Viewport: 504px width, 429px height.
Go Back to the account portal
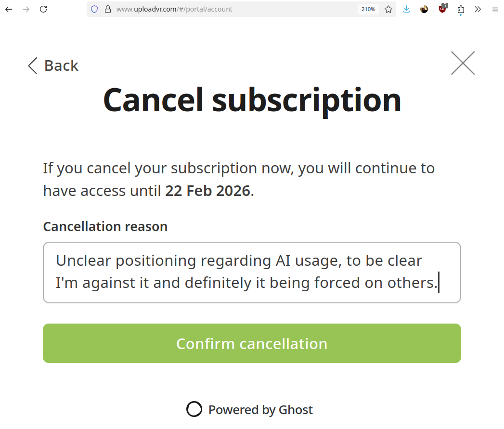(x=53, y=65)
